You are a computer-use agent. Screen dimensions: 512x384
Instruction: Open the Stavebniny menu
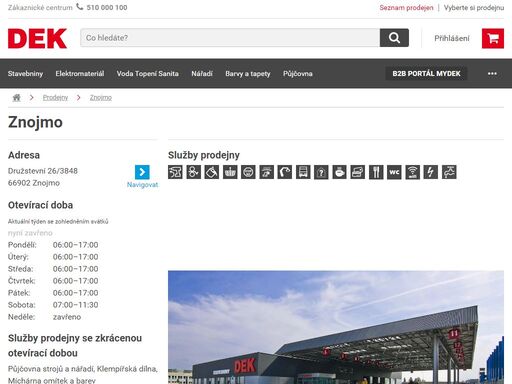click(x=25, y=74)
